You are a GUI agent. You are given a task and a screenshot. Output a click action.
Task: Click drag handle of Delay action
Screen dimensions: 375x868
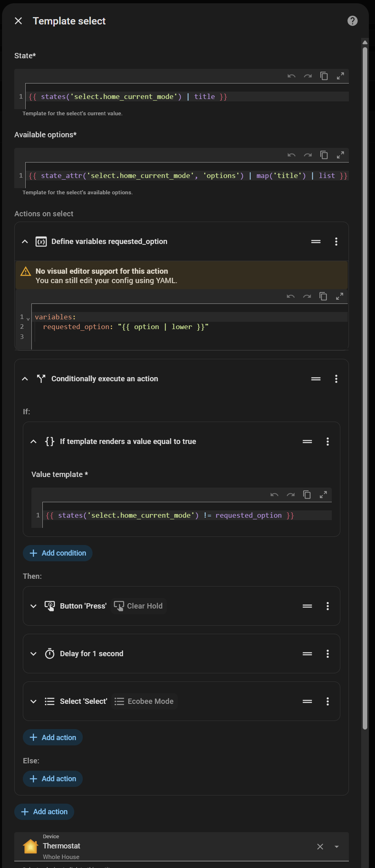pos(307,654)
